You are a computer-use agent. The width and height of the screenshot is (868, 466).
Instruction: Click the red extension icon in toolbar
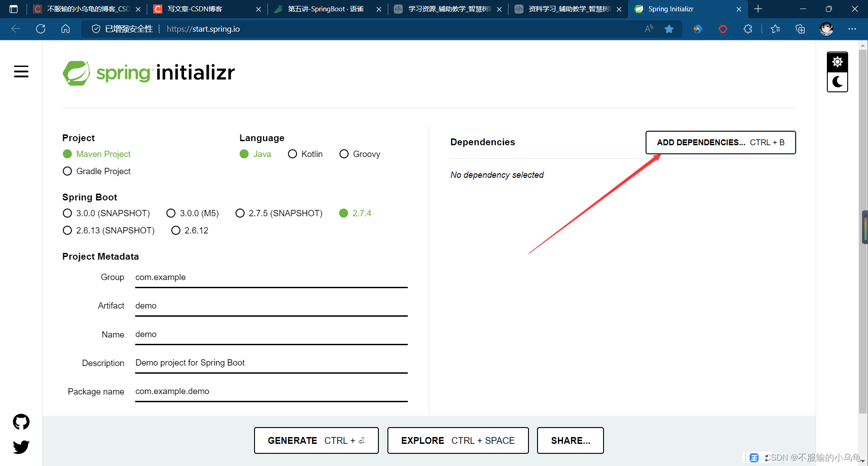(x=723, y=29)
